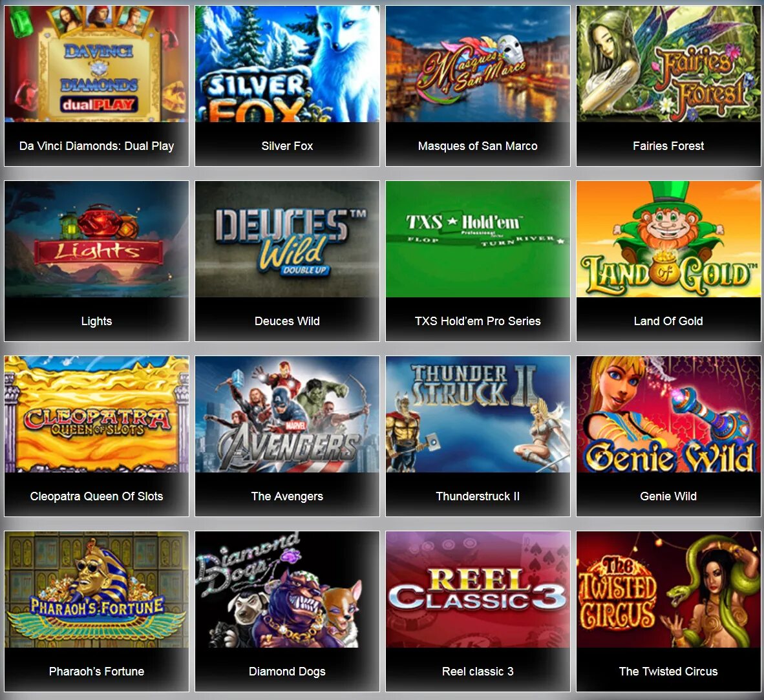The width and height of the screenshot is (764, 700).
Task: Click the Pharaoh's Fortune title label
Action: (x=96, y=672)
